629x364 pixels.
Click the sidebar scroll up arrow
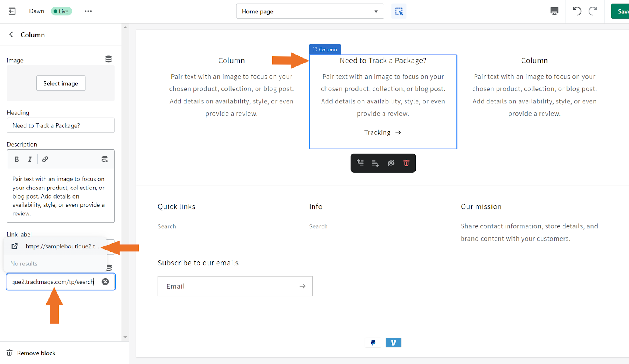pyautogui.click(x=125, y=27)
